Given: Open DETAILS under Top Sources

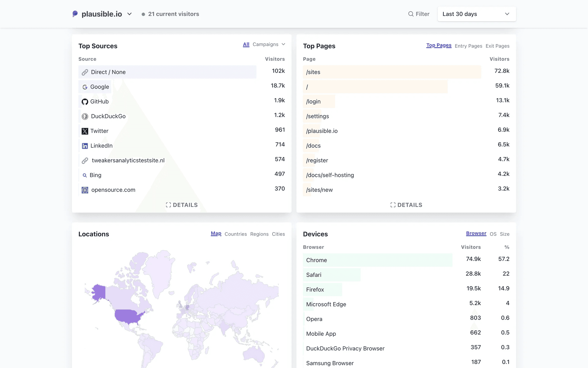Looking at the screenshot, I should 182,205.
